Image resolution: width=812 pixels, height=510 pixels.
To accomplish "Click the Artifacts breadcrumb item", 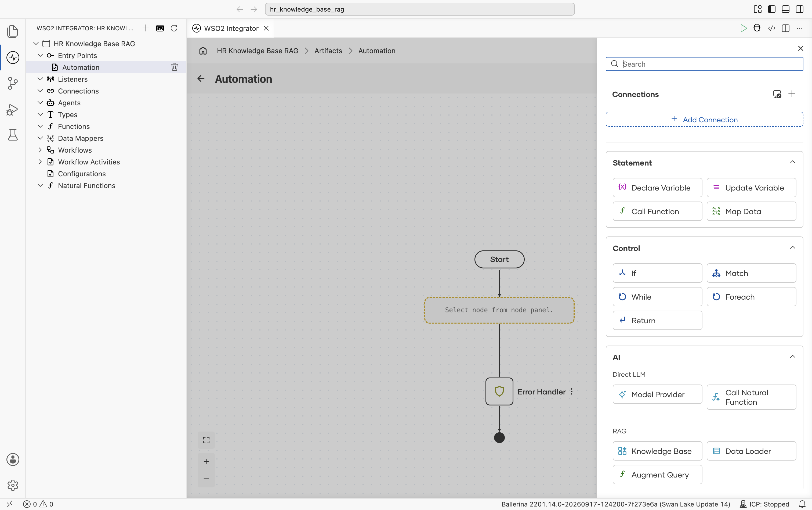I will 328,51.
